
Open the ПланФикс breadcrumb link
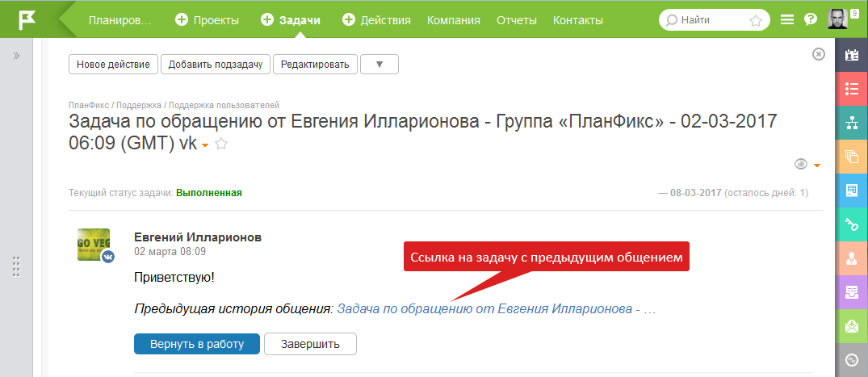[x=88, y=105]
